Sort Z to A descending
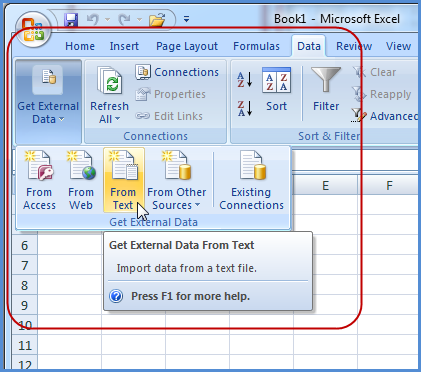The height and width of the screenshot is (372, 421). pos(245,108)
